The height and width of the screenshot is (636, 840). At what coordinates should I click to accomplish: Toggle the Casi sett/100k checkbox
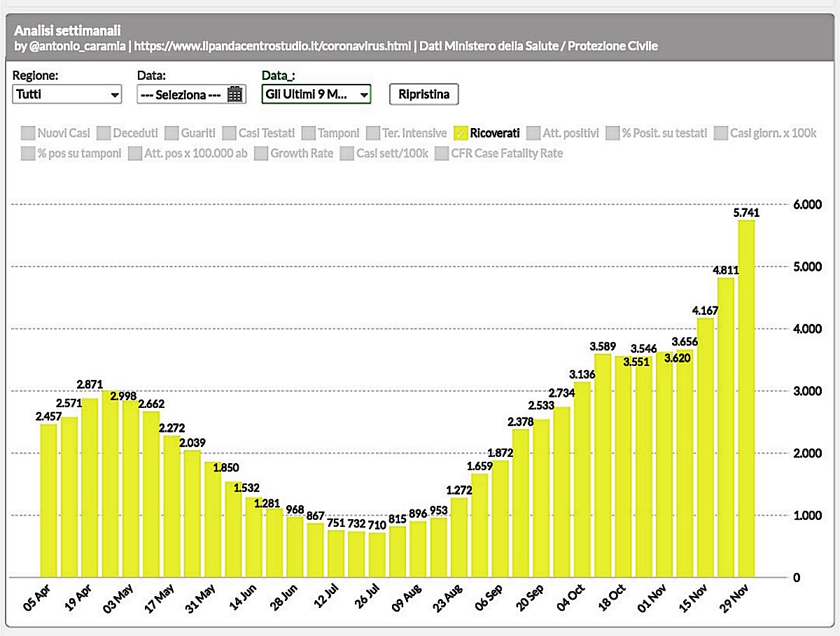click(346, 153)
